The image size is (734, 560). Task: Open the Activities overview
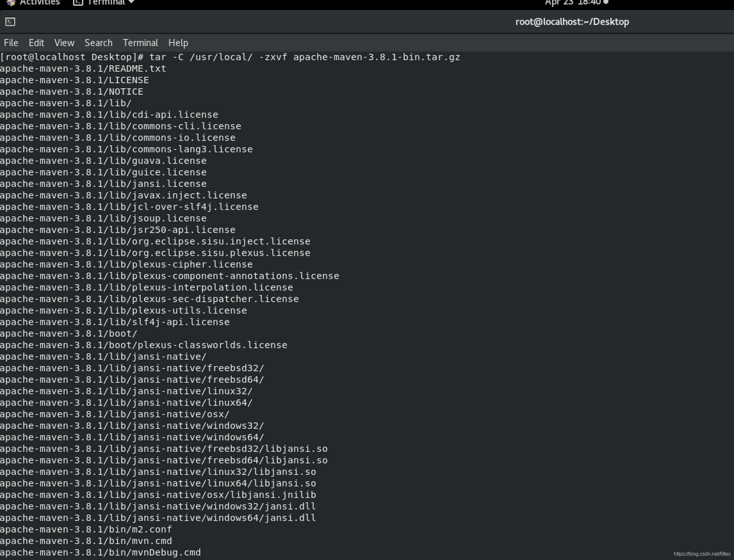[33, 3]
